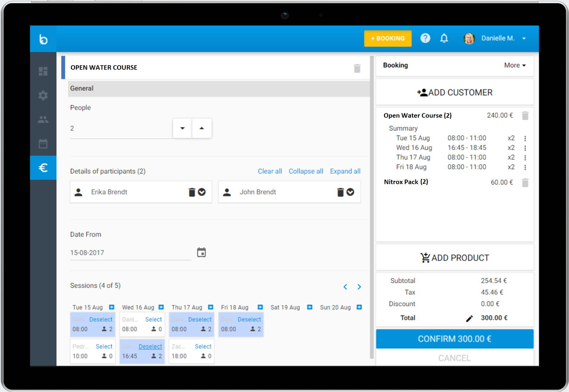Delete the Open Water Course header trash icon
Viewport: 569px width, 392px height.
tap(357, 68)
